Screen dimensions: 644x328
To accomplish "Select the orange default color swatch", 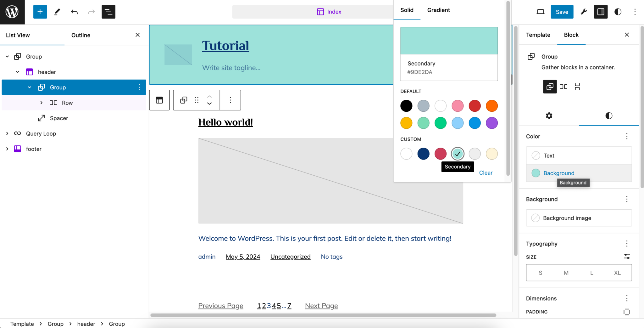I will pyautogui.click(x=491, y=106).
